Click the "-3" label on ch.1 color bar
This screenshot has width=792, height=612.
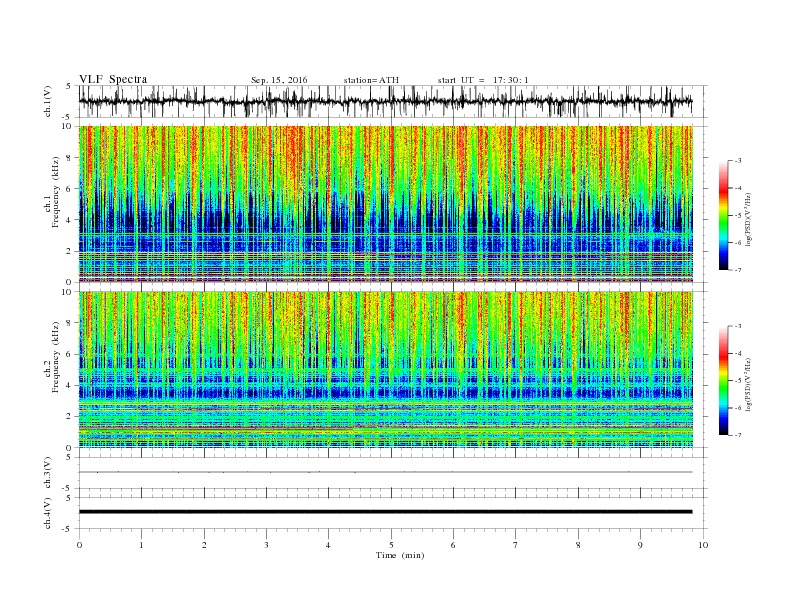click(x=737, y=161)
